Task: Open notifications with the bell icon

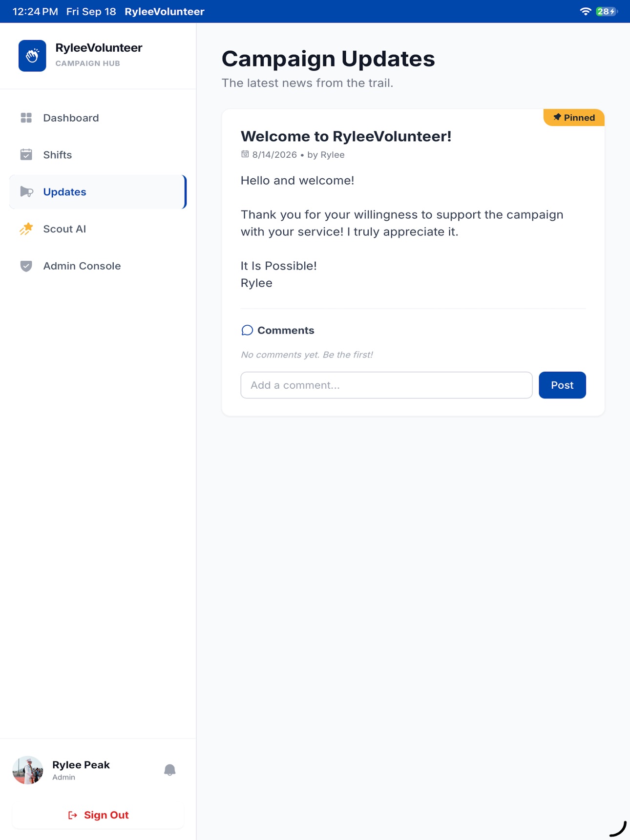Action: pyautogui.click(x=169, y=770)
